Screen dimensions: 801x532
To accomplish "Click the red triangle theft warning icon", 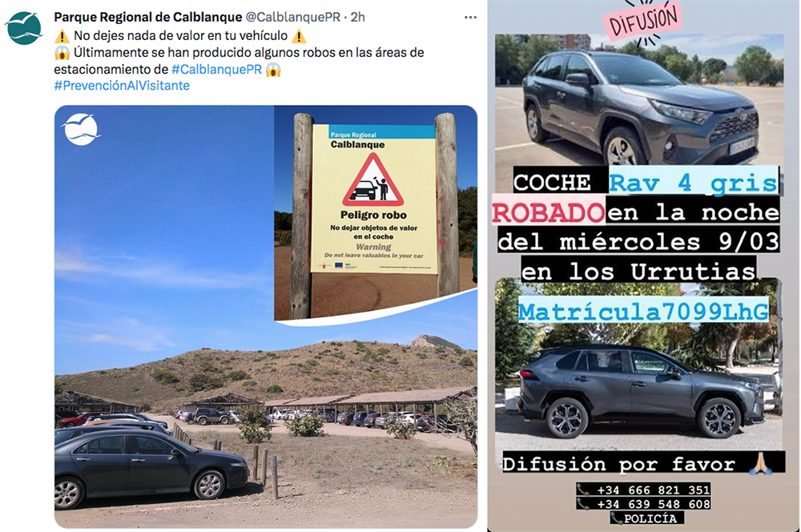I will 373,180.
